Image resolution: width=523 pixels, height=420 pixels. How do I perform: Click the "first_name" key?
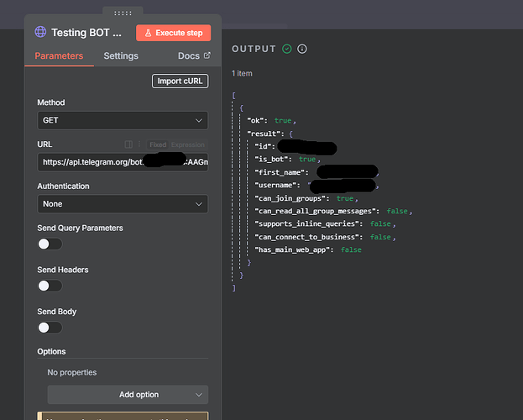280,172
